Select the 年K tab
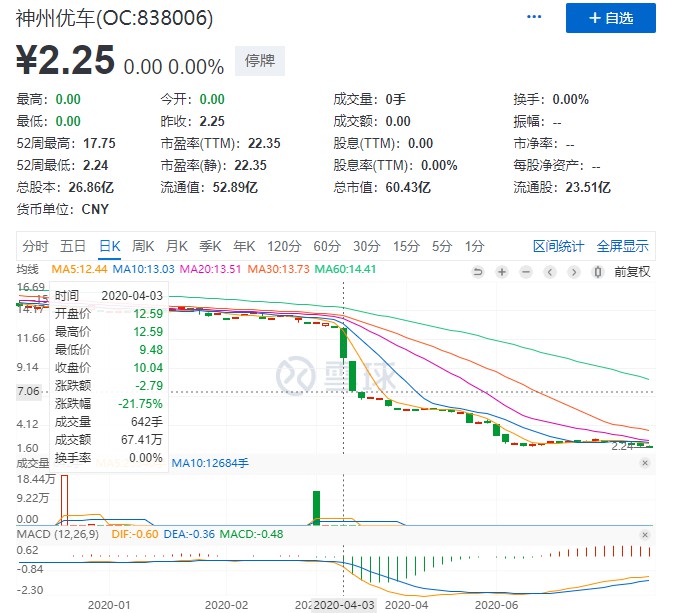 coord(244,246)
